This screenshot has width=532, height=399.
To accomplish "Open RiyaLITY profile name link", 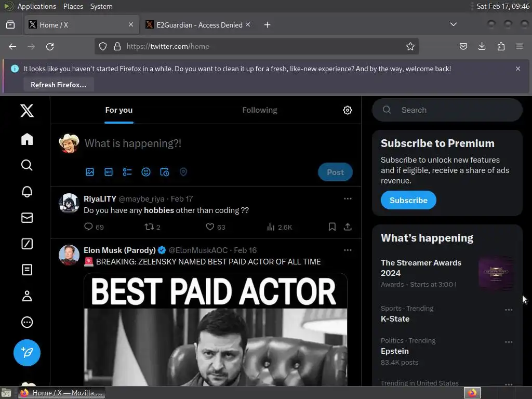I will click(x=100, y=199).
